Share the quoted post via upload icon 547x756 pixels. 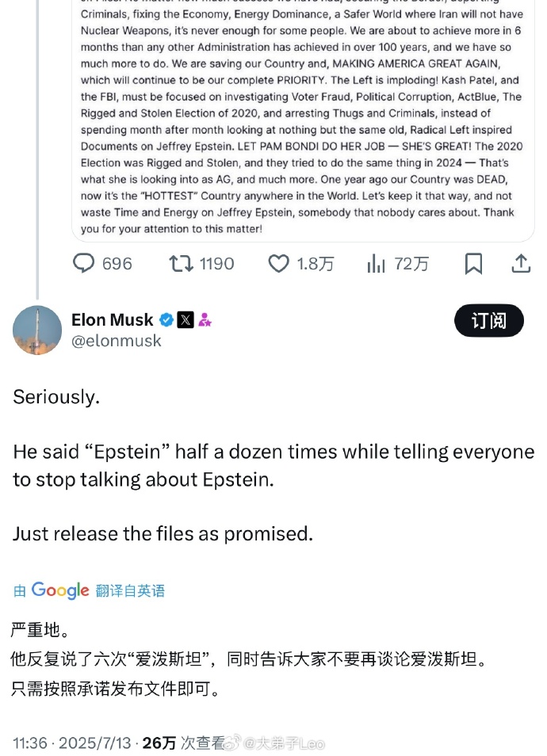tap(521, 263)
